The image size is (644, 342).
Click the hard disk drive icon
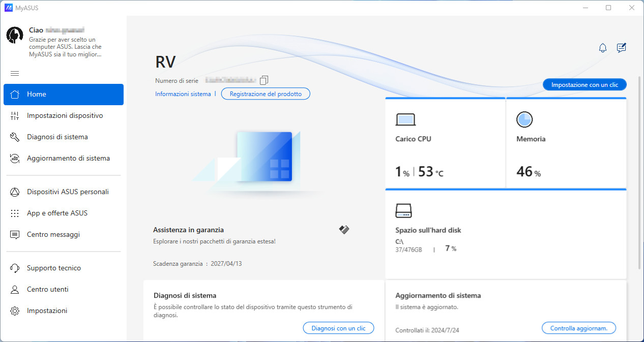[x=404, y=210]
